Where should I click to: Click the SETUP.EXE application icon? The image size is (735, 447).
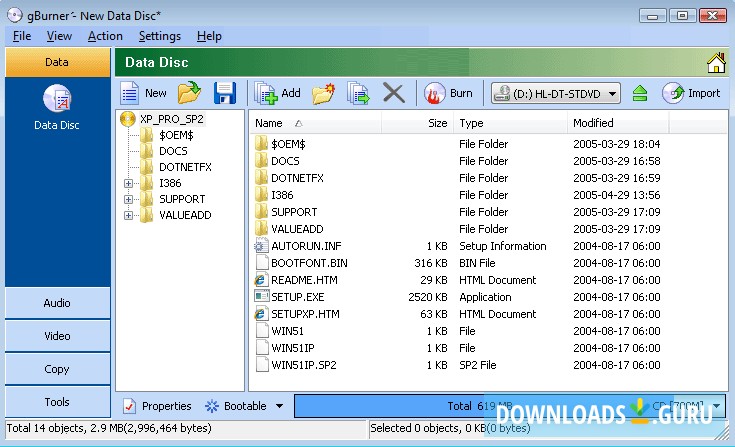pyautogui.click(x=261, y=297)
